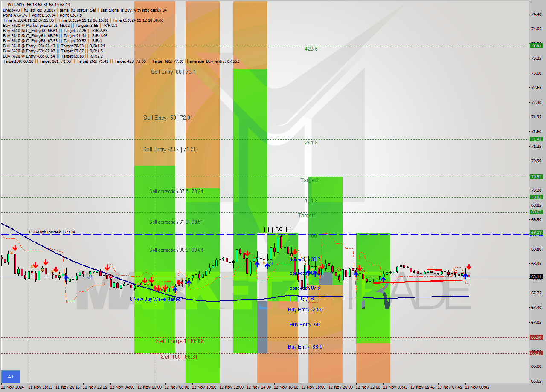This screenshot has height=392, width=546.
Task: Select the header line starting with Target100
Action: [x=121, y=61]
